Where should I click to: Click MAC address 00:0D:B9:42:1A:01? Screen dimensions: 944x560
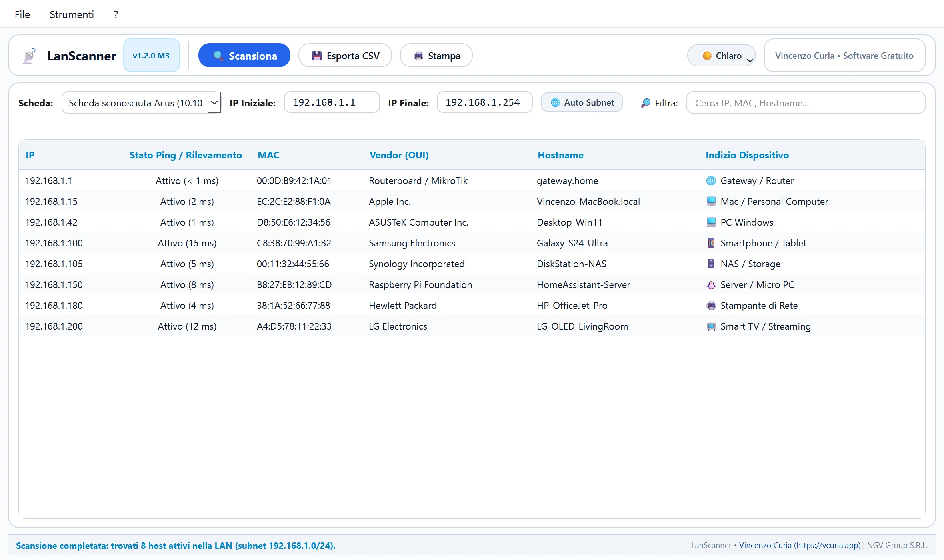point(294,181)
